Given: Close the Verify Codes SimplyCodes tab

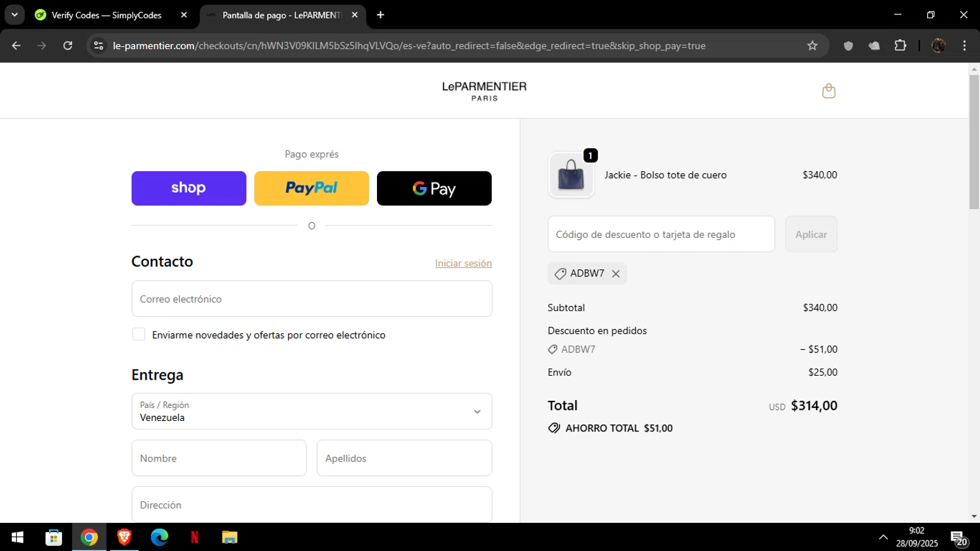Looking at the screenshot, I should pyautogui.click(x=184, y=15).
